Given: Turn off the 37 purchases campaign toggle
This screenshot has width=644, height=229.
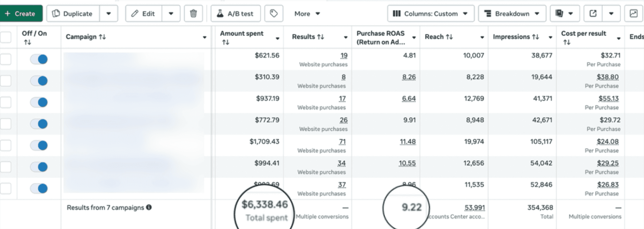Looking at the screenshot, I should click(39, 188).
